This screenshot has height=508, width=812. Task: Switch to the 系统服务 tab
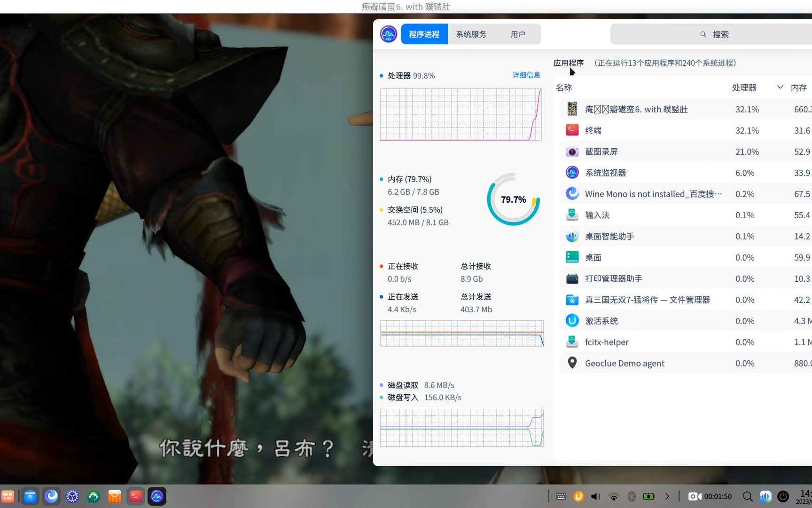click(x=470, y=34)
